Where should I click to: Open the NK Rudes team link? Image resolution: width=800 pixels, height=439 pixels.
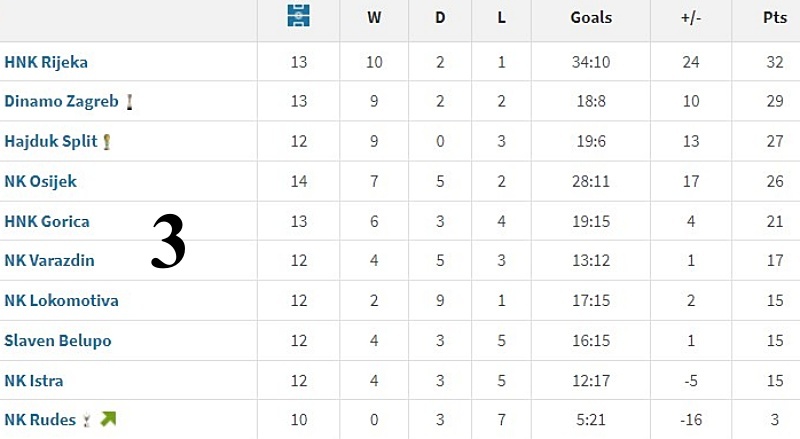[x=40, y=420]
